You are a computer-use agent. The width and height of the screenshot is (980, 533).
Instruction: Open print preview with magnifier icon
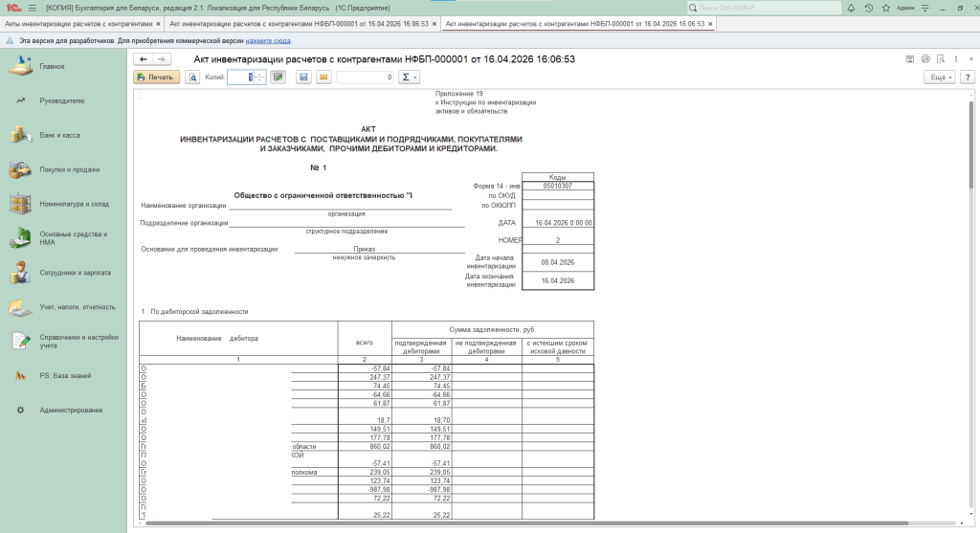pyautogui.click(x=191, y=78)
